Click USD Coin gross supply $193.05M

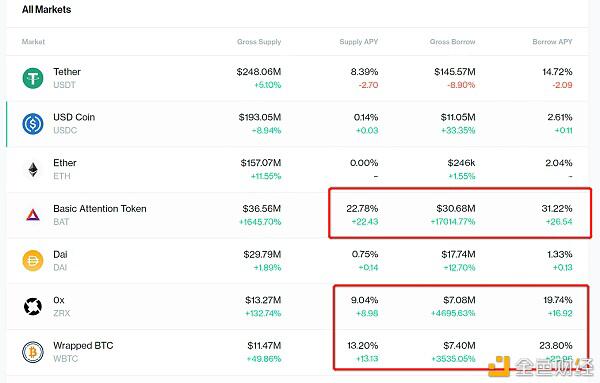[x=260, y=117]
